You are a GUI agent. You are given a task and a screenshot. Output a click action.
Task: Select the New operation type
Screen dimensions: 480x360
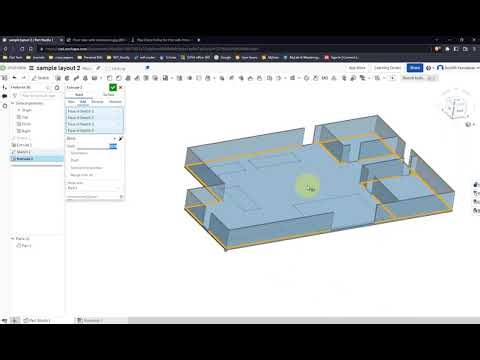point(71,102)
